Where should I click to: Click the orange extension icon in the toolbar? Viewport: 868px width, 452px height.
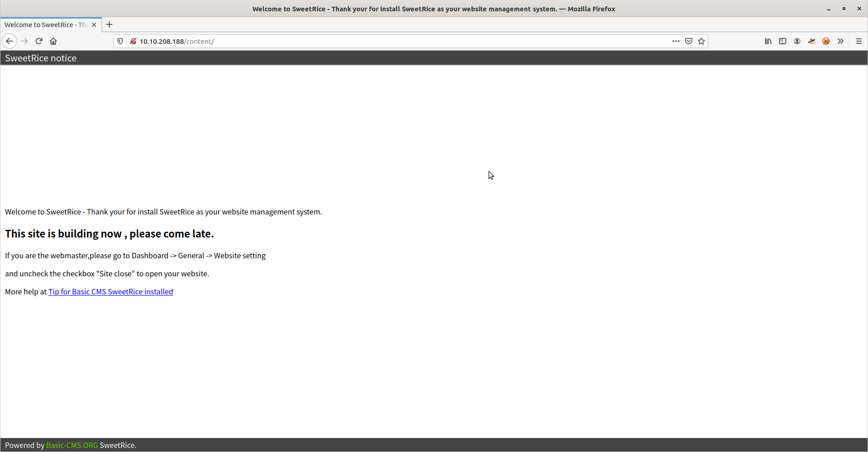[x=826, y=41]
